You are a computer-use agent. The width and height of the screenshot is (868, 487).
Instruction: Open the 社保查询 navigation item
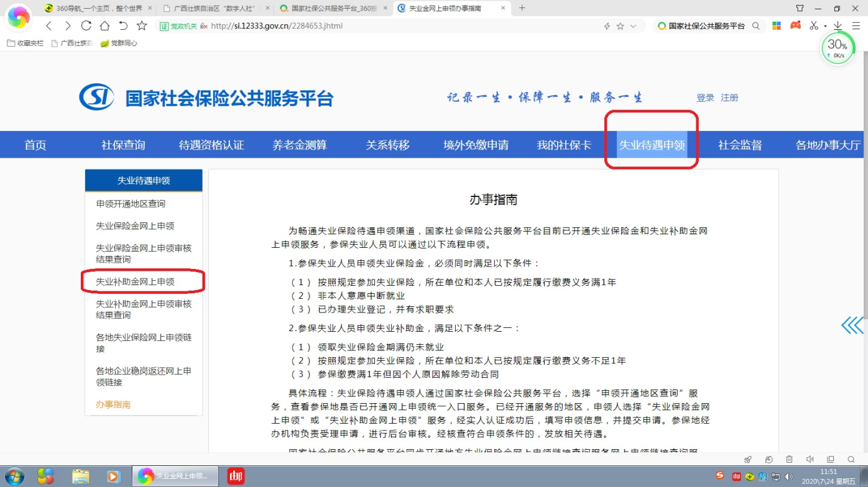[123, 145]
